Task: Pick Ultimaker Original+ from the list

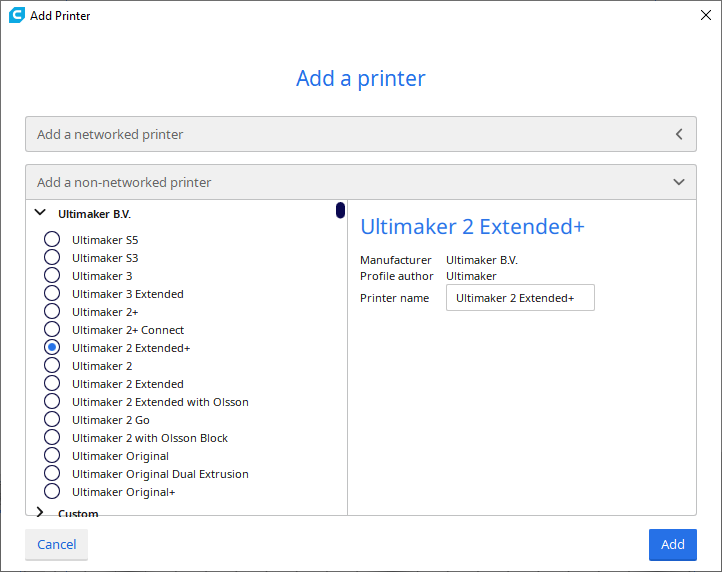Action: (52, 492)
